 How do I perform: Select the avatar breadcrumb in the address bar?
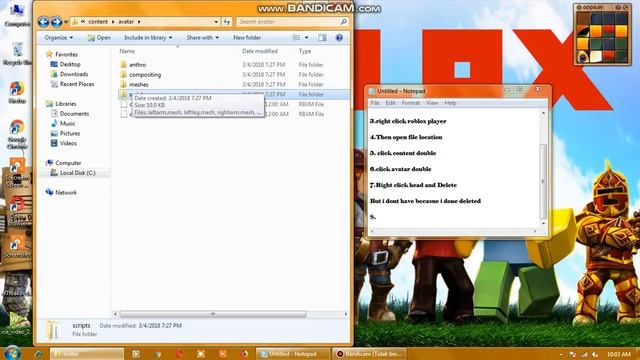[x=126, y=22]
